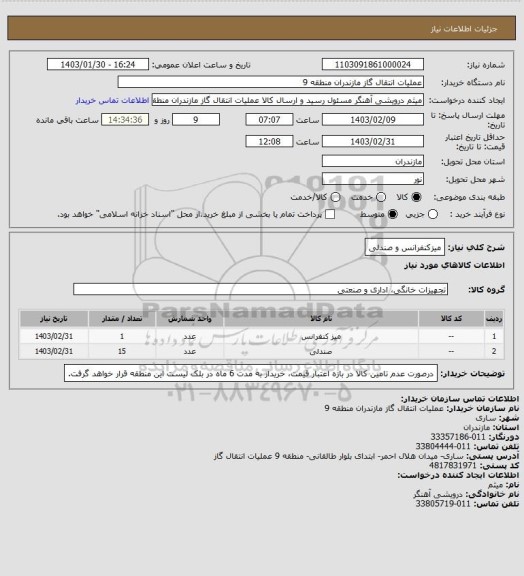This screenshot has height=576, width=524.
Task: Click the general description میزکنفرانس و صندلی
Action: point(405,248)
